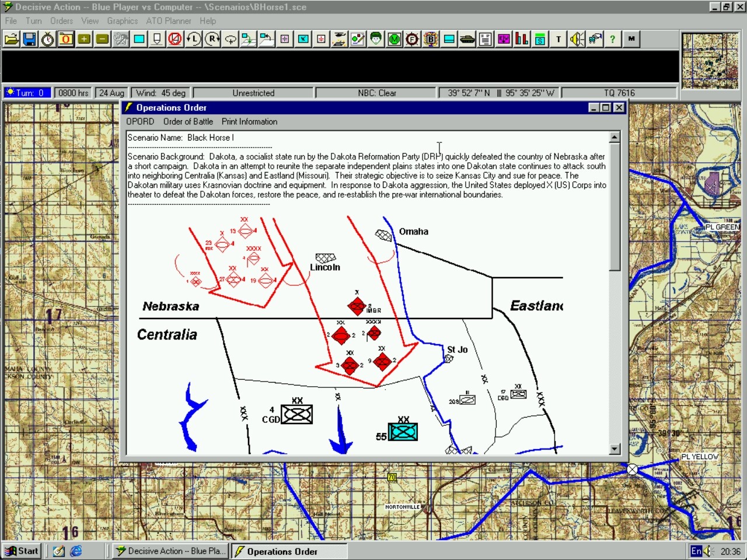
Task: Click the Operations Order taskbar button
Action: [x=289, y=551]
